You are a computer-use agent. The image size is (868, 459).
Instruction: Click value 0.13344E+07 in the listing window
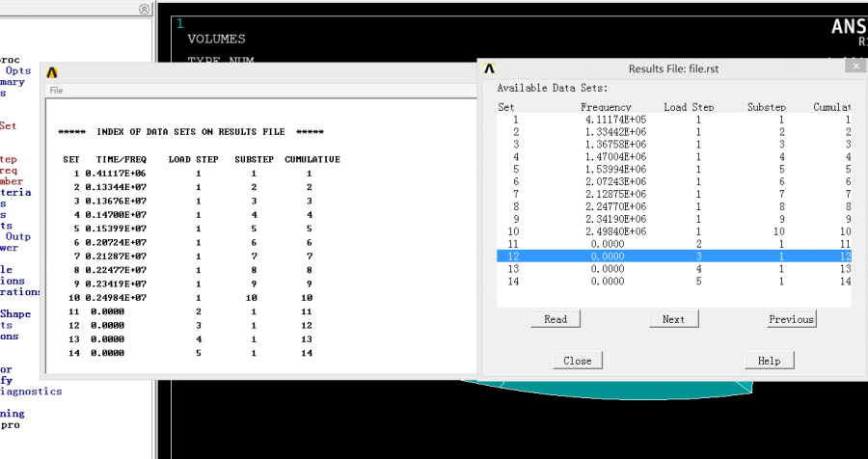coord(115,187)
